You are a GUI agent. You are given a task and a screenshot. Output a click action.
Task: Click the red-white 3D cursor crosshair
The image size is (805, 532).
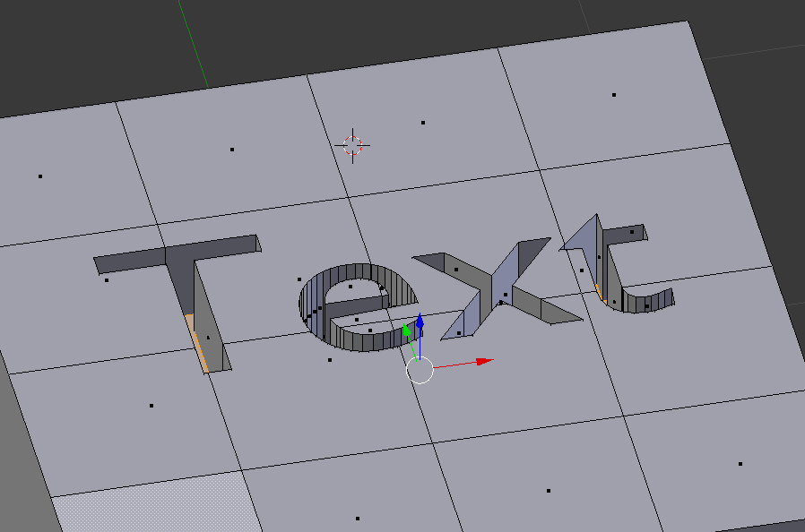[x=352, y=146]
